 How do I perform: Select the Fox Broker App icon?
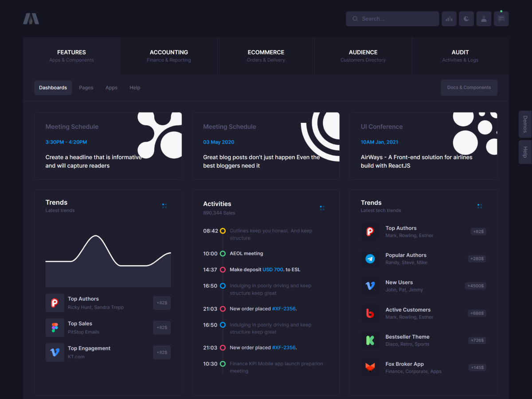tap(370, 367)
